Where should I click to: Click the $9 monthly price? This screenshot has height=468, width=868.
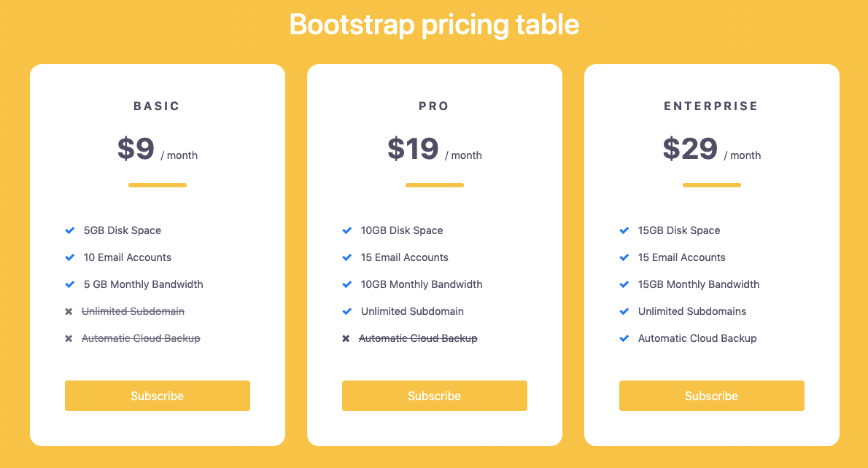[x=136, y=149]
